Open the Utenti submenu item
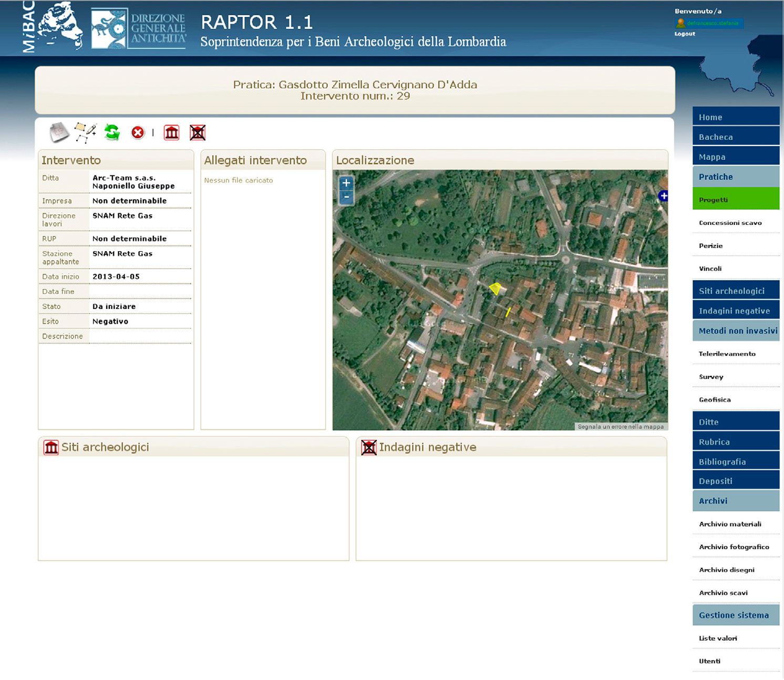This screenshot has width=784, height=680. (x=736, y=661)
